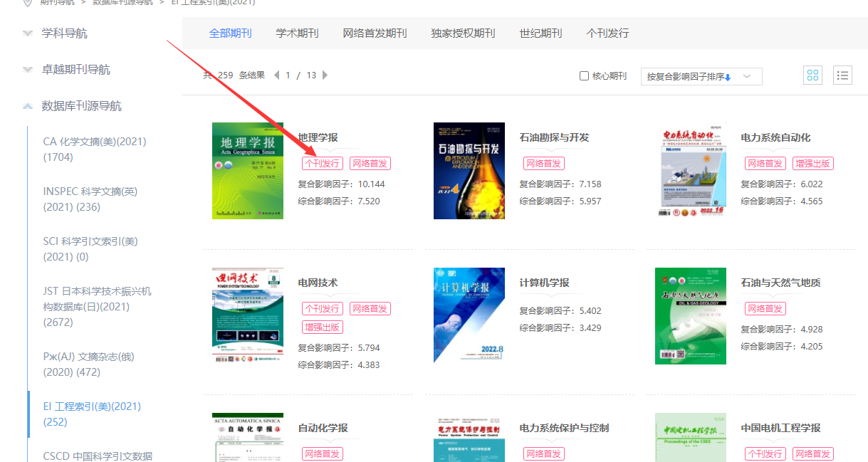Image resolution: width=868 pixels, height=462 pixels.
Task: Click 个刊发行 tag under 地理学报
Action: click(322, 164)
